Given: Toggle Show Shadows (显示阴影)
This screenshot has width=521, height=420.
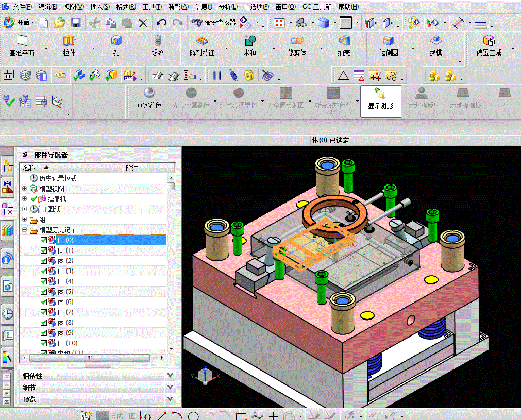Looking at the screenshot, I should [381, 102].
